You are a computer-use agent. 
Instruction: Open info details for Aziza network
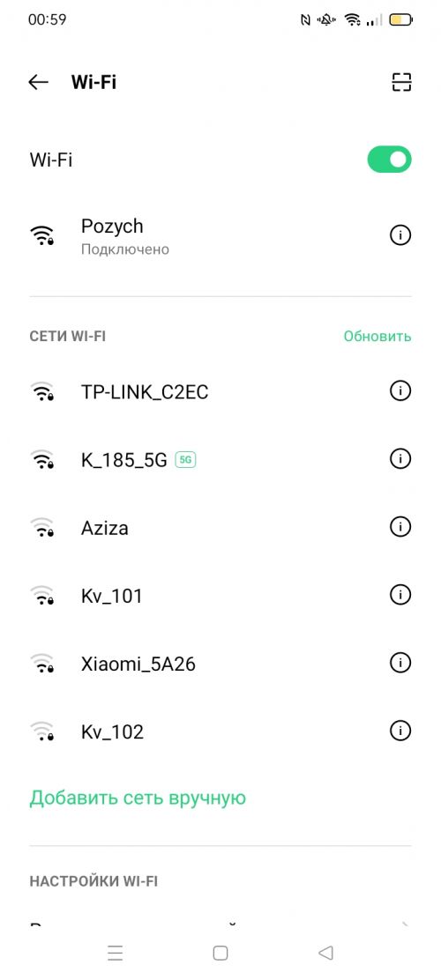[400, 527]
